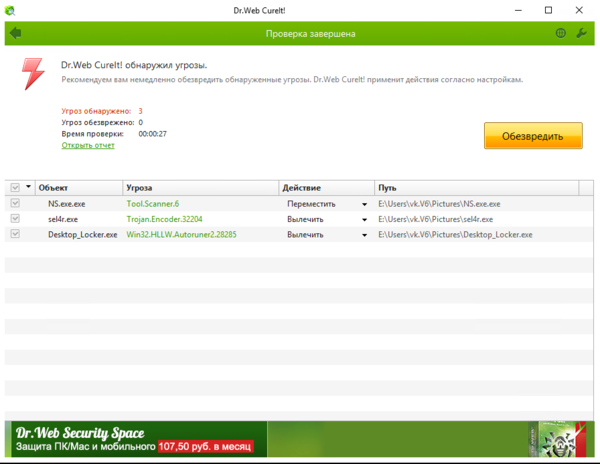Expand action dropdown for sel4r.exe row
This screenshot has height=464, width=600.
364,220
